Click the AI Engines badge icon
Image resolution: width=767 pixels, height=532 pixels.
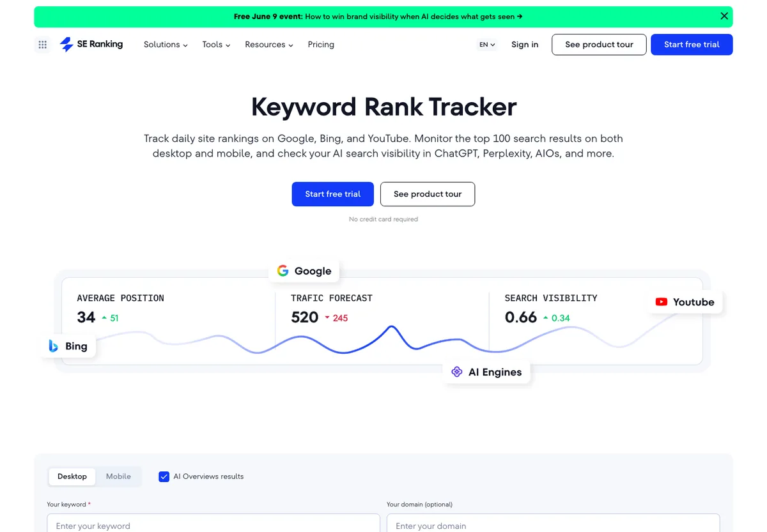tap(457, 372)
